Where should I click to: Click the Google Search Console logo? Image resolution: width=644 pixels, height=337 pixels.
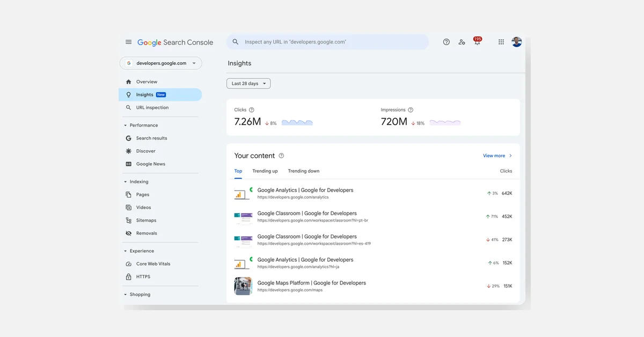coord(175,42)
